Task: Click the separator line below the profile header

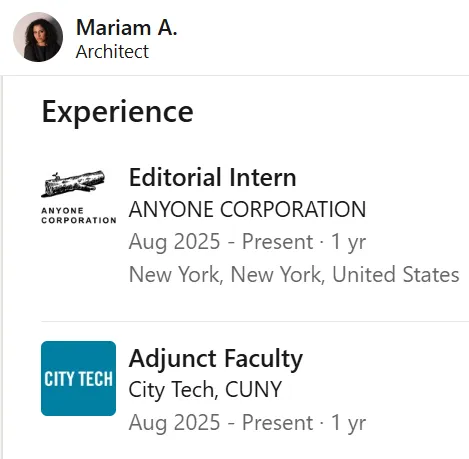Action: pyautogui.click(x=234, y=76)
